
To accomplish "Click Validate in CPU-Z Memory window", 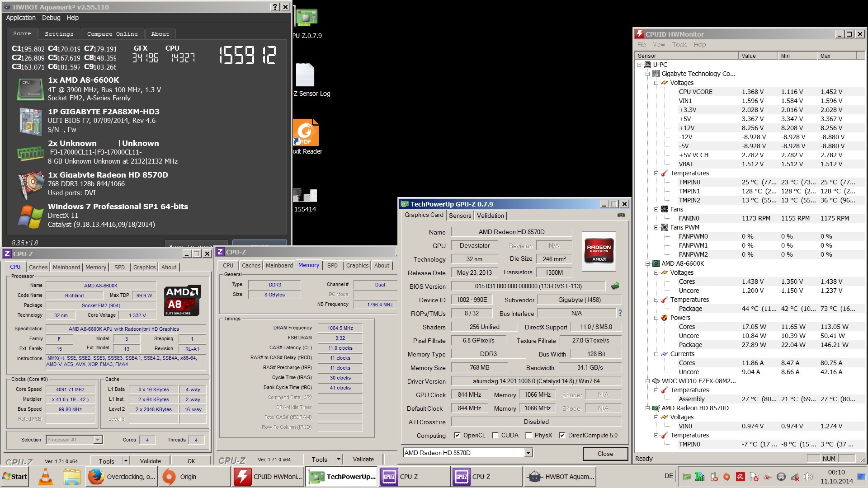I will click(363, 459).
